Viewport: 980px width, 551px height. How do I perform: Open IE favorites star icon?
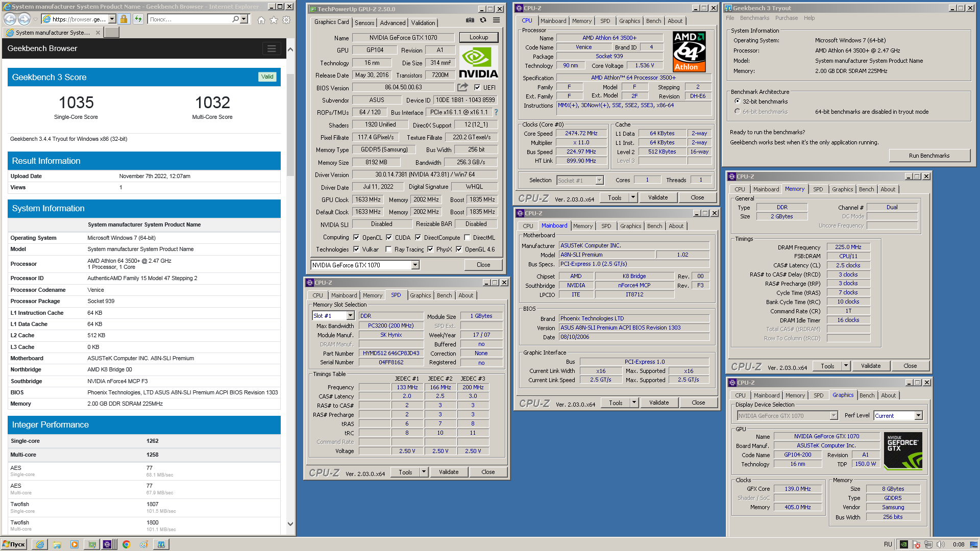[274, 19]
